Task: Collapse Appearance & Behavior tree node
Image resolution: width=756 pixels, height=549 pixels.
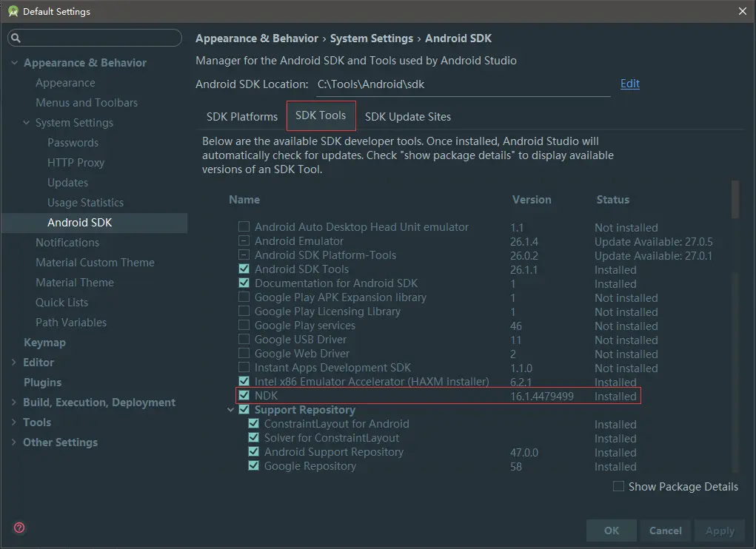Action: tap(15, 63)
